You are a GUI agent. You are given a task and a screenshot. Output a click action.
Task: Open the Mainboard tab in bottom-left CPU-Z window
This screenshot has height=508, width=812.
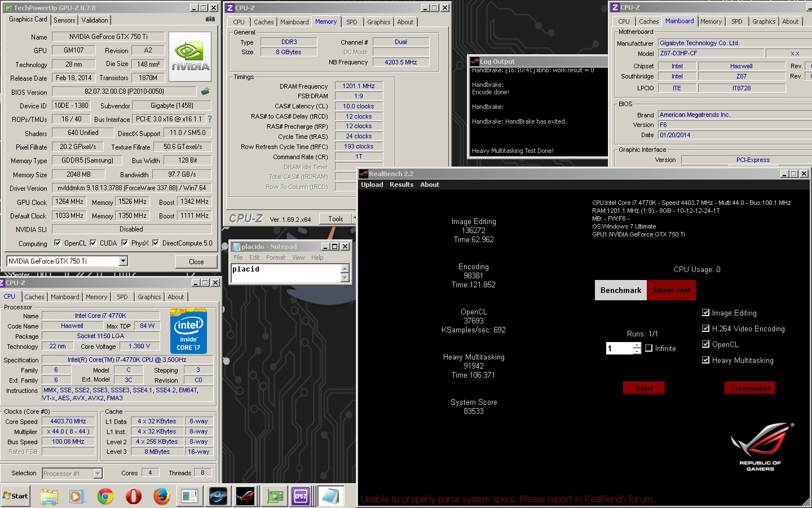[x=65, y=297]
